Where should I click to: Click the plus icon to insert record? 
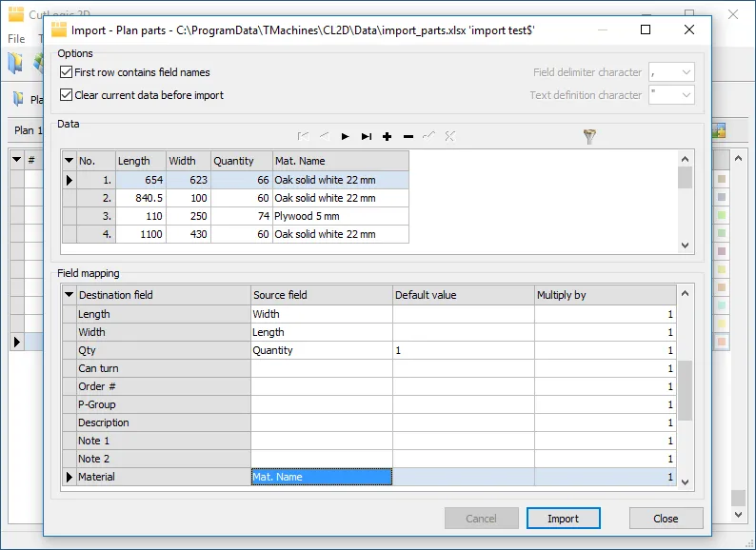coord(388,137)
